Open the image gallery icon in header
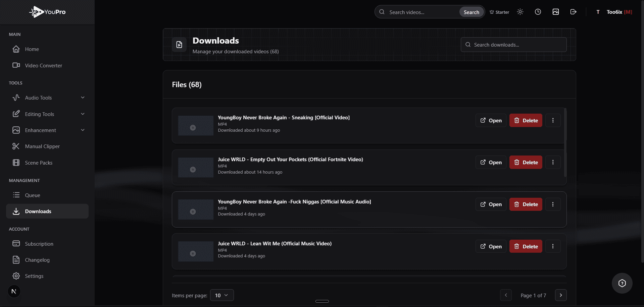 (x=556, y=12)
